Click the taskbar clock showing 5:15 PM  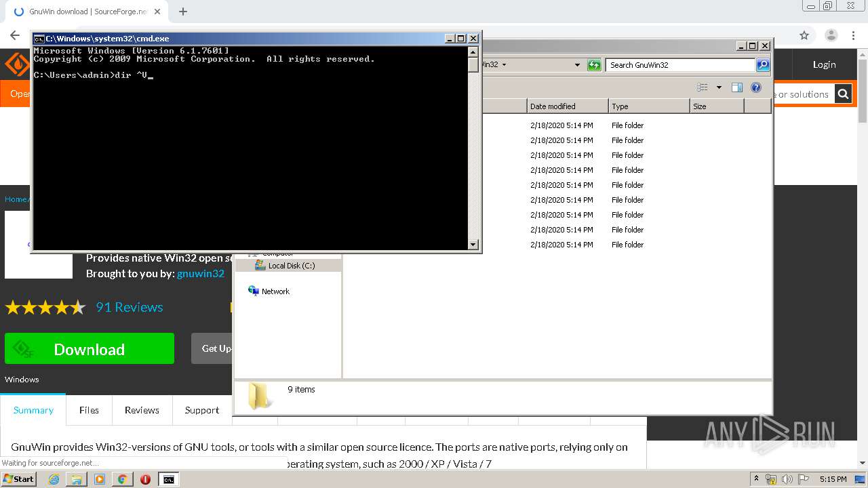point(833,479)
